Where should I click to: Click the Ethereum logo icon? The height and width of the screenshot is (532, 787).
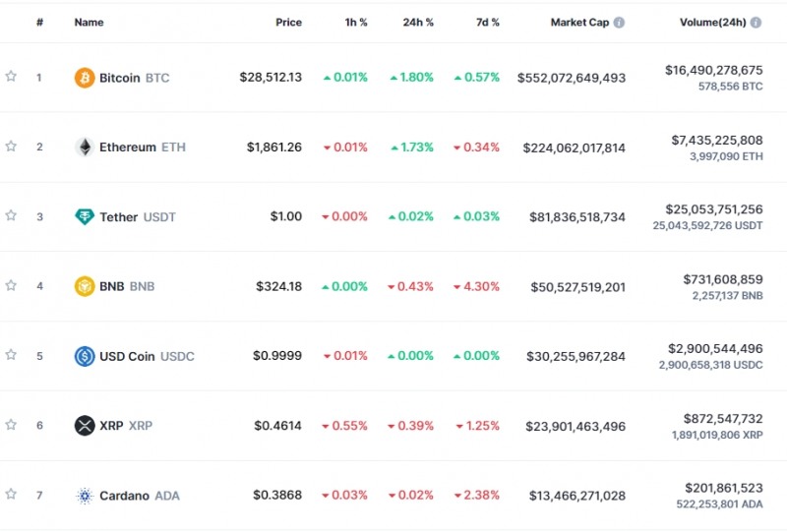point(85,148)
